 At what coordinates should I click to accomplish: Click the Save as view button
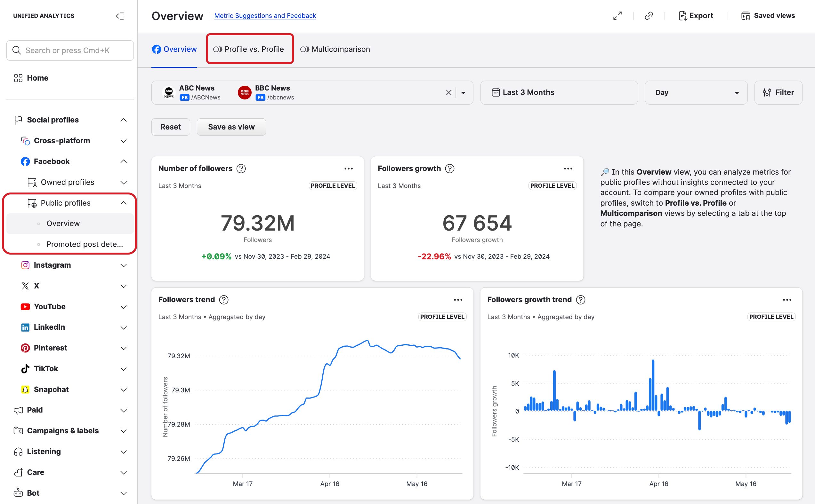pos(231,127)
